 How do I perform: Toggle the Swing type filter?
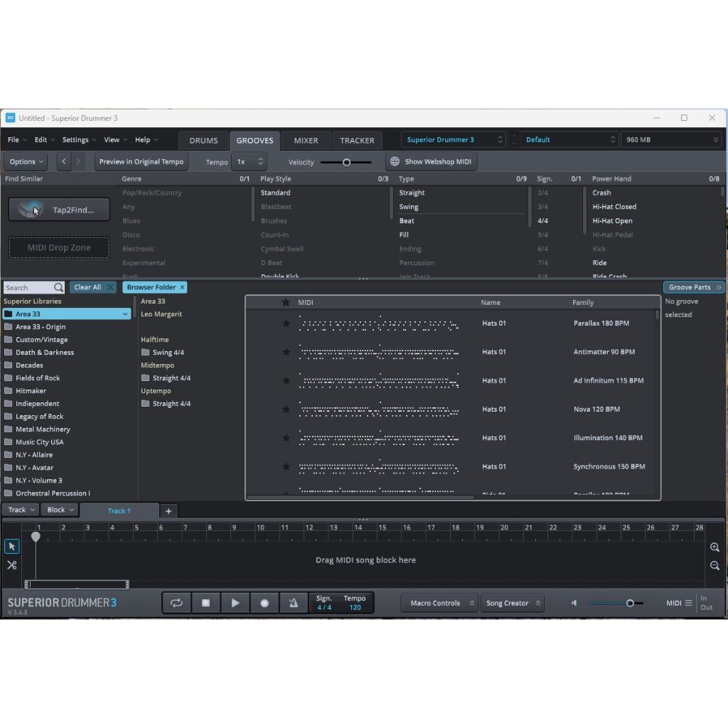[409, 207]
